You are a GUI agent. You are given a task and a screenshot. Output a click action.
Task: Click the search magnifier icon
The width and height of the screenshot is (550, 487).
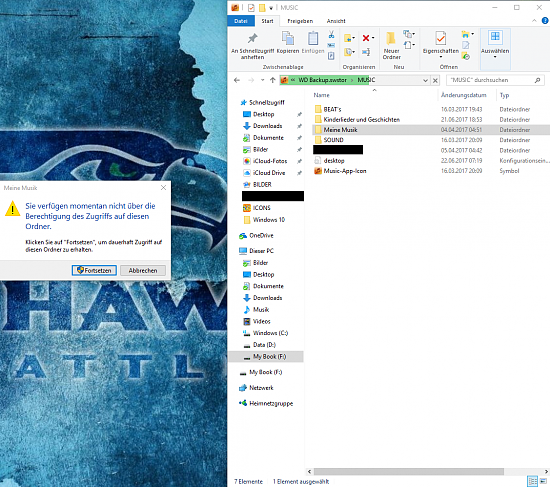click(x=537, y=80)
